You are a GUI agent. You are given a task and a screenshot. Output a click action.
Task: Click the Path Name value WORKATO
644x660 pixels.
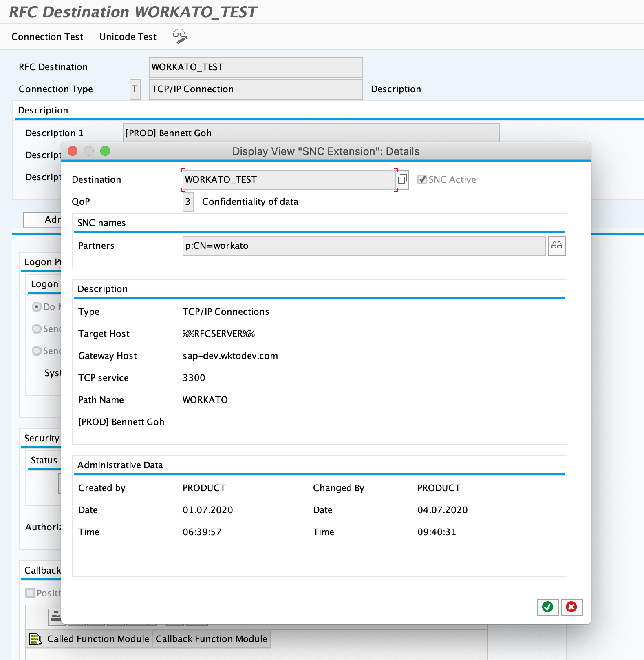205,400
